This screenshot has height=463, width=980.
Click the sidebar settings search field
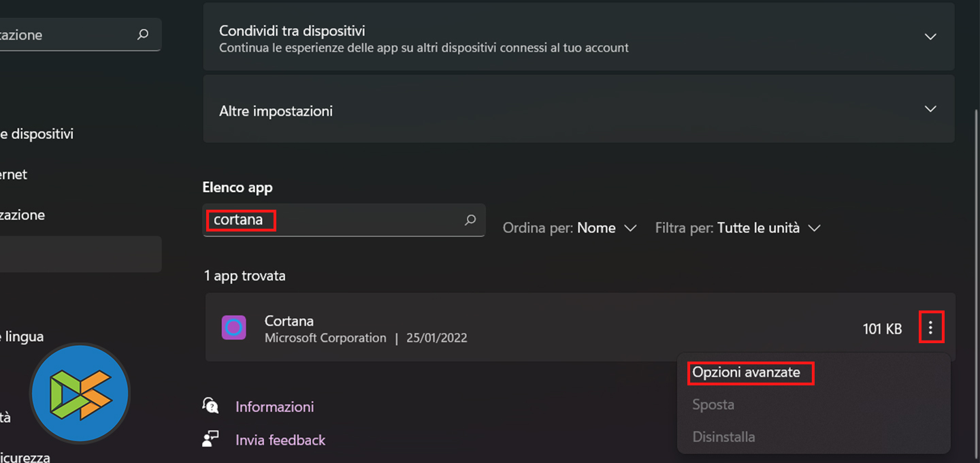pyautogui.click(x=68, y=35)
